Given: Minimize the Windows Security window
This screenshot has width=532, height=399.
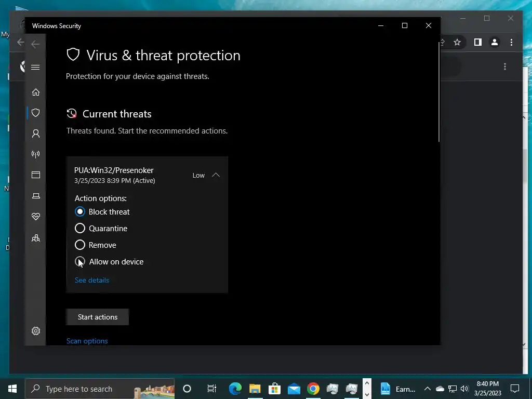Looking at the screenshot, I should pos(381,26).
